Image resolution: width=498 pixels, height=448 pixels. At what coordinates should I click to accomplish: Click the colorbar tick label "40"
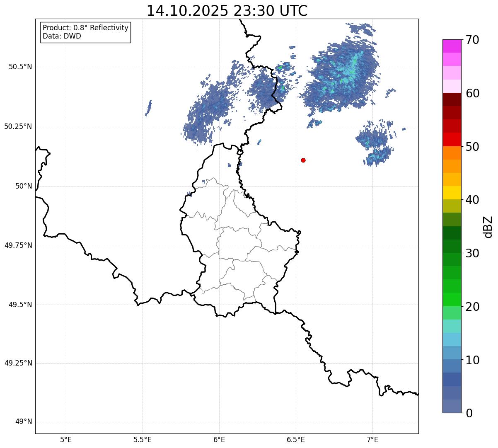point(472,200)
